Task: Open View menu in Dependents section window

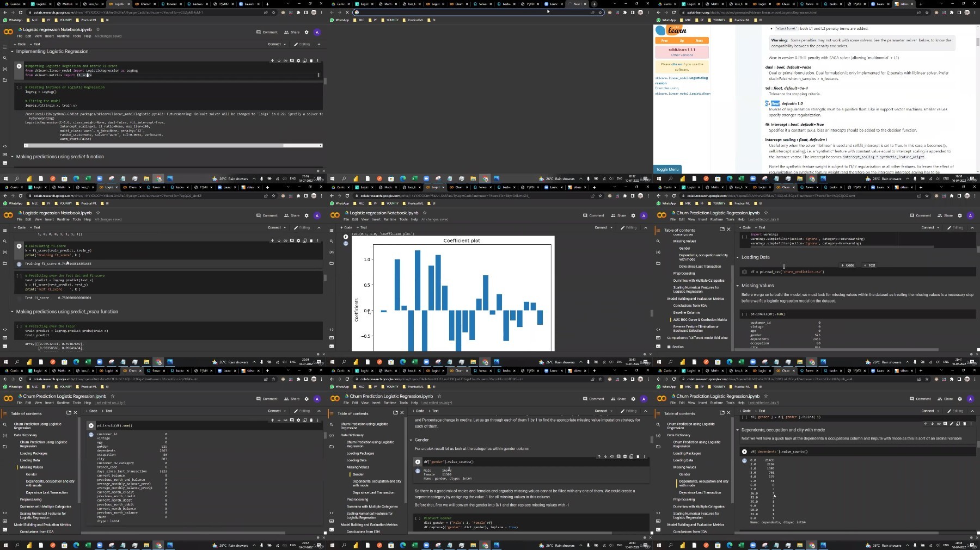Action: tap(691, 403)
